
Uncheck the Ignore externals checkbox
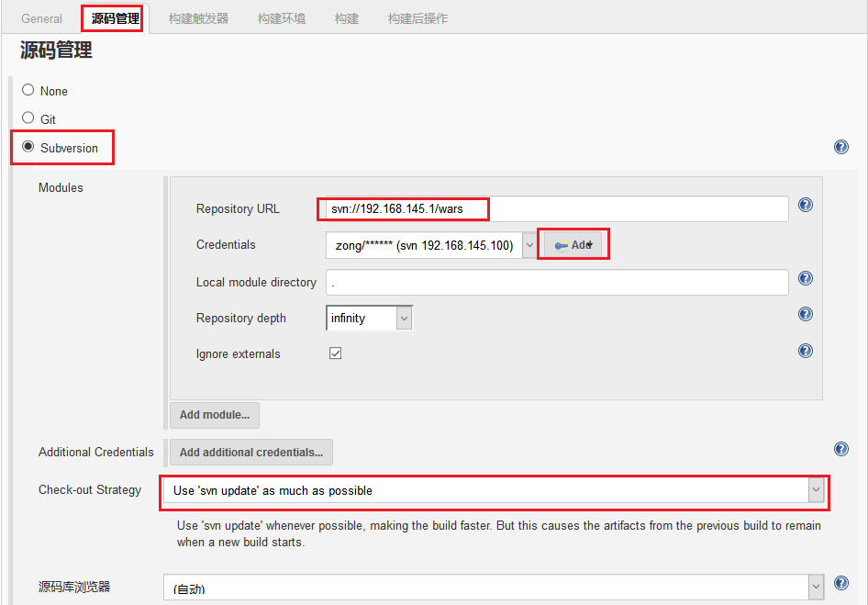point(336,353)
